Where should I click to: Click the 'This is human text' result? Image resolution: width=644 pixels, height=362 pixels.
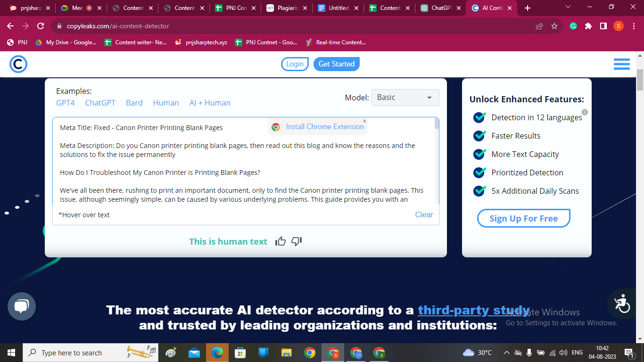coord(228,241)
